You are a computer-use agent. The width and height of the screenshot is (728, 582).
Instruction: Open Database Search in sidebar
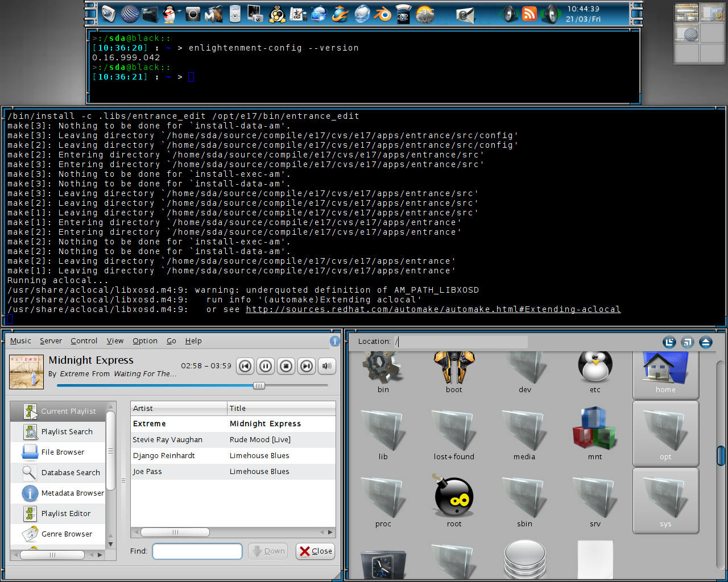coord(58,472)
